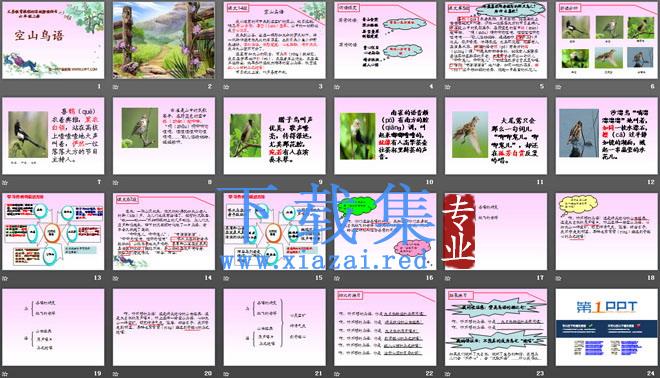Select slide 2 with the fence landscape

tap(164, 40)
